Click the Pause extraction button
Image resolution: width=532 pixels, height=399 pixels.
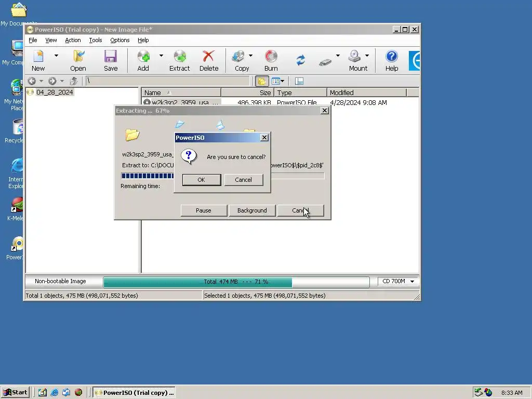(204, 210)
